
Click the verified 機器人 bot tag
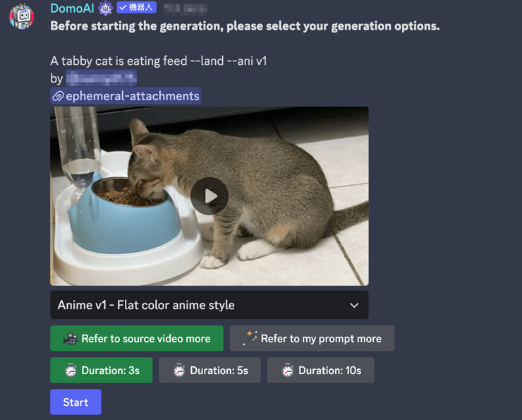tap(136, 7)
